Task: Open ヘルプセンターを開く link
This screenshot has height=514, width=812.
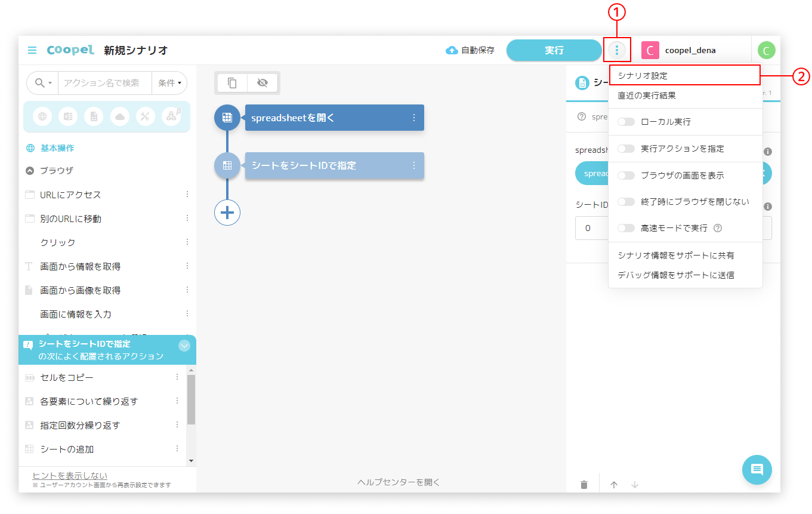Action: [399, 482]
